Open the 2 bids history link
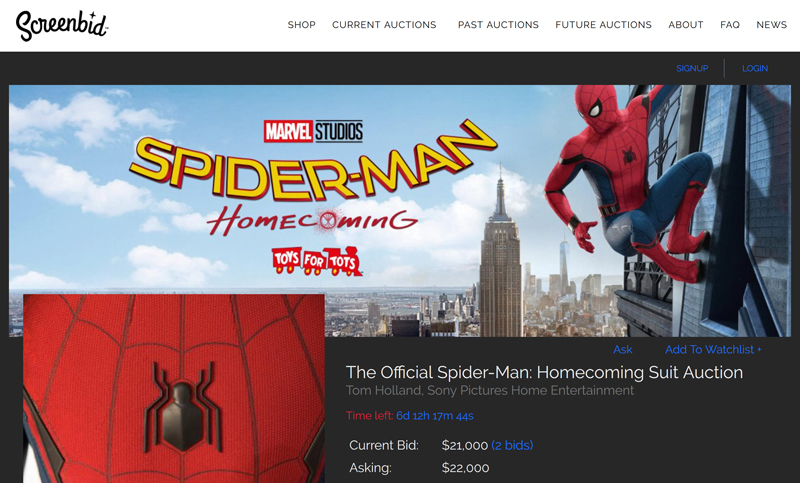 pos(512,445)
